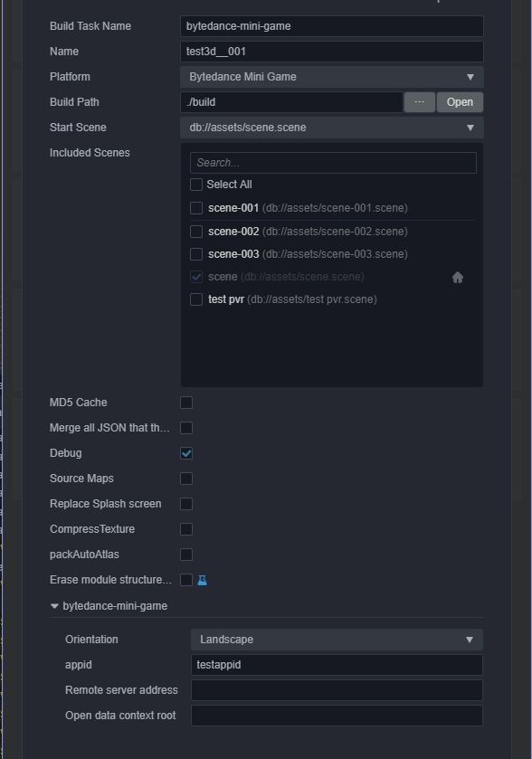The height and width of the screenshot is (759, 532).
Task: Click the experimental flask icon
Action: 203,580
